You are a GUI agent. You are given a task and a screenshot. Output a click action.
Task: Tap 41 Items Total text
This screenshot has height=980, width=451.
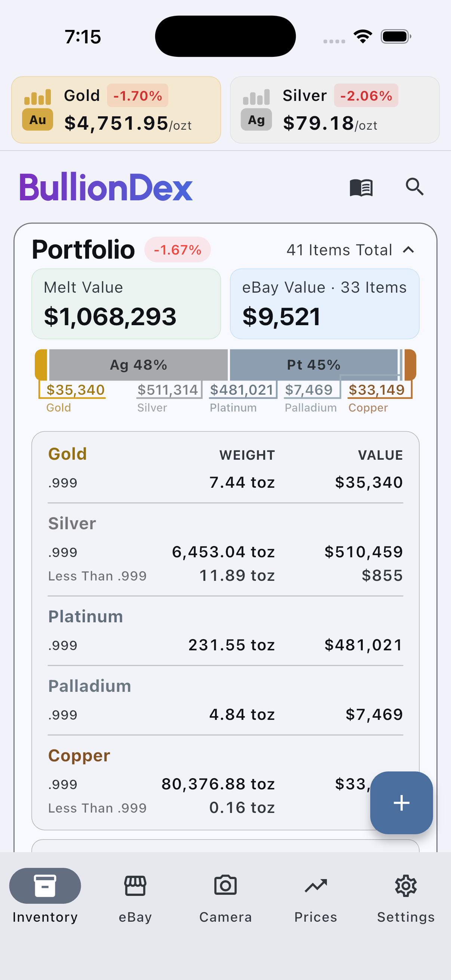point(339,250)
